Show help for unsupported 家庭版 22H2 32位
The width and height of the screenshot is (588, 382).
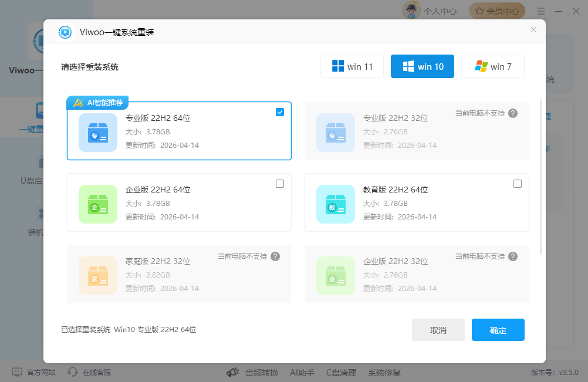click(x=275, y=256)
